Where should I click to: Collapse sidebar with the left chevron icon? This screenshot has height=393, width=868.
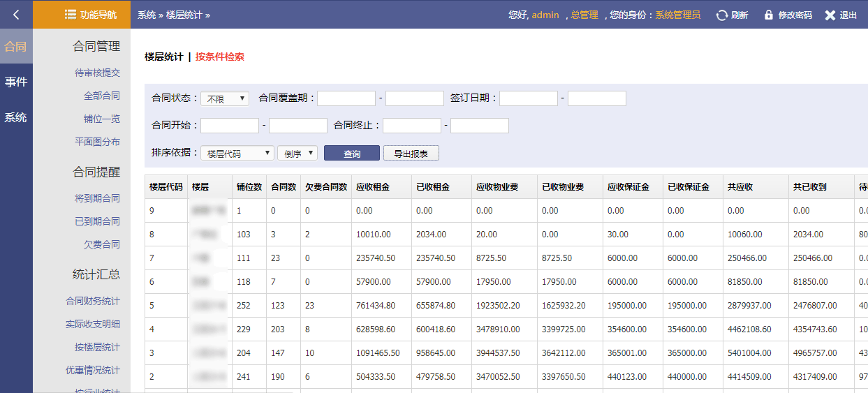point(16,14)
